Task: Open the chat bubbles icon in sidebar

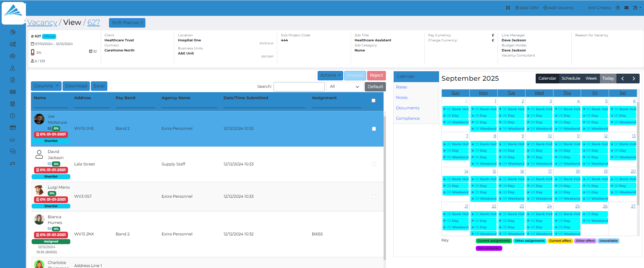Action: tap(13, 151)
